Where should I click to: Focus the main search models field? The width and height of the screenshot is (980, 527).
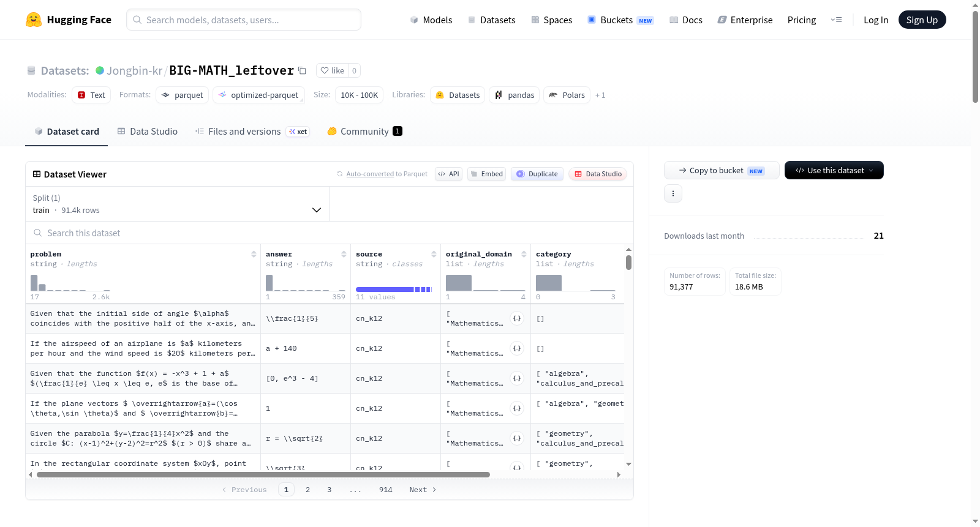(244, 20)
